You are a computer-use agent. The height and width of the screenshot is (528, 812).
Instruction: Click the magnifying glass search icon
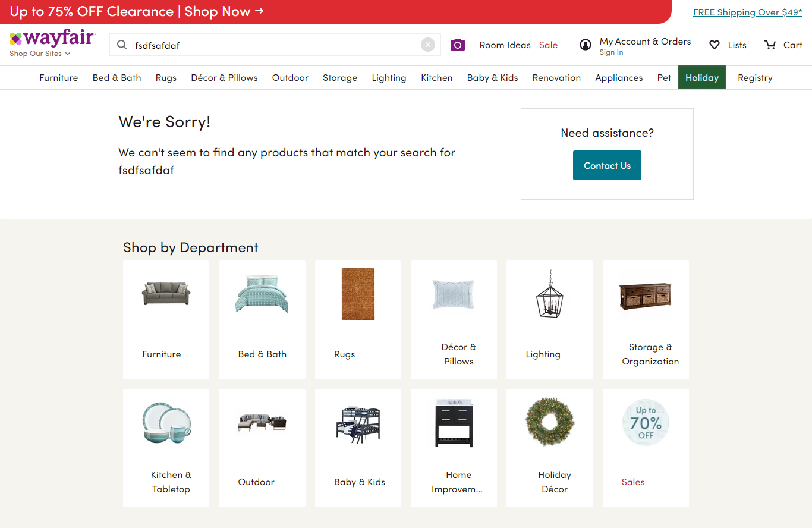122,45
